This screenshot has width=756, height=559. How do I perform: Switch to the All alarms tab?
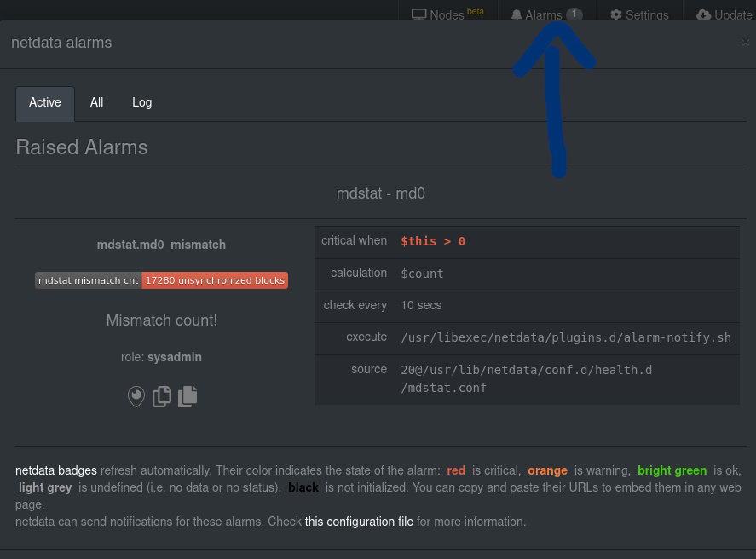[96, 102]
